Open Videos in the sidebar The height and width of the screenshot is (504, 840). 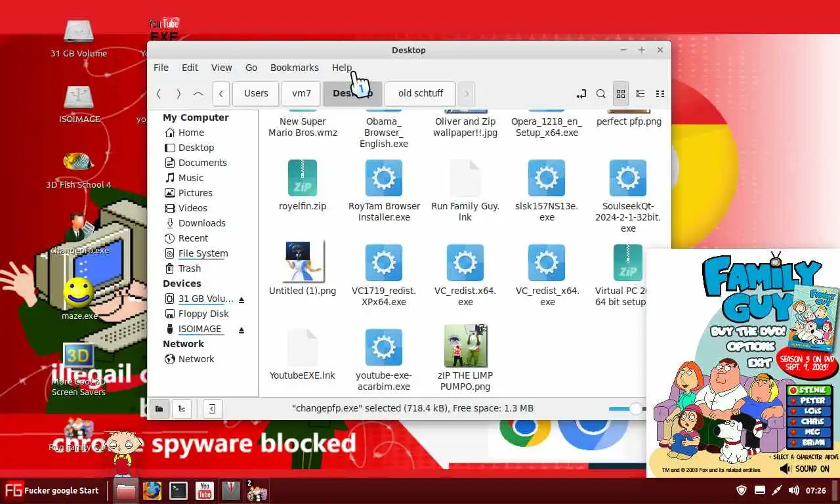pyautogui.click(x=193, y=208)
